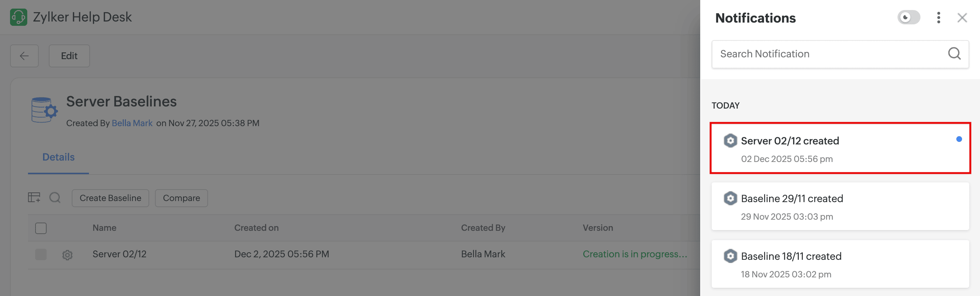Click the back arrow button
The image size is (980, 296).
click(x=24, y=56)
